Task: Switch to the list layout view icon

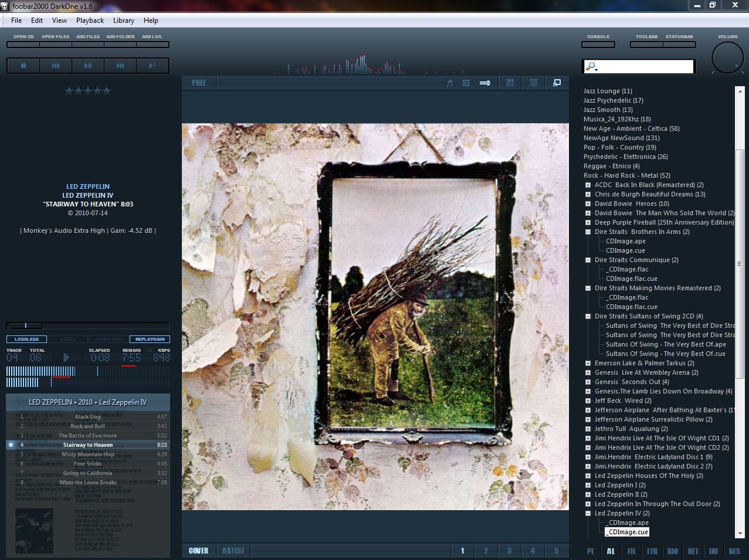Action: [x=533, y=83]
